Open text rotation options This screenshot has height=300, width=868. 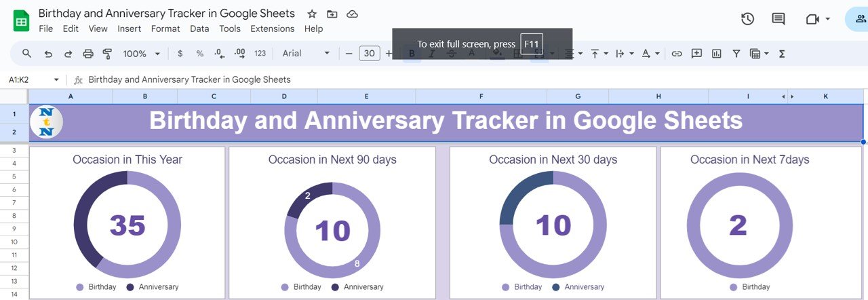click(x=650, y=53)
